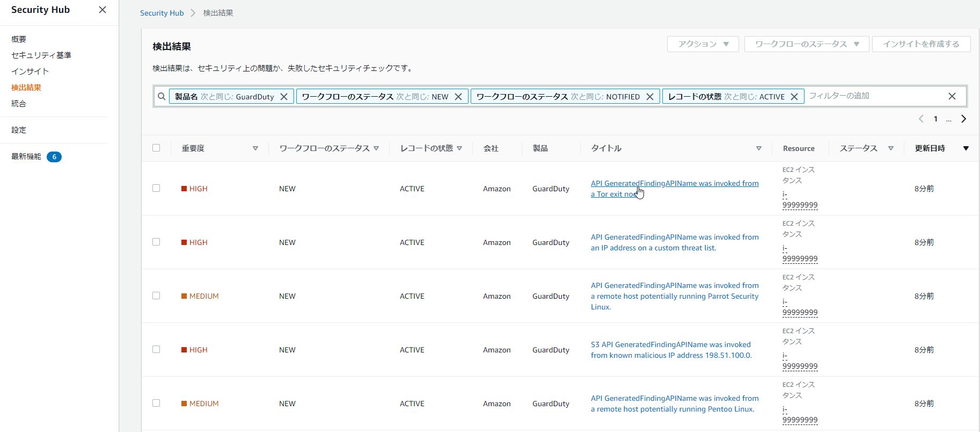Screen dimensions: 980x432
Task: Clear all filters in the search bar
Action: 952,96
